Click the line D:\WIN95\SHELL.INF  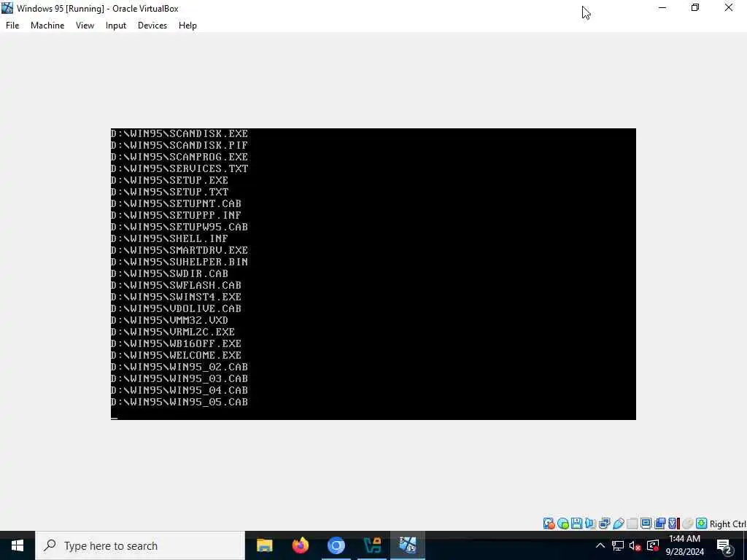click(169, 238)
